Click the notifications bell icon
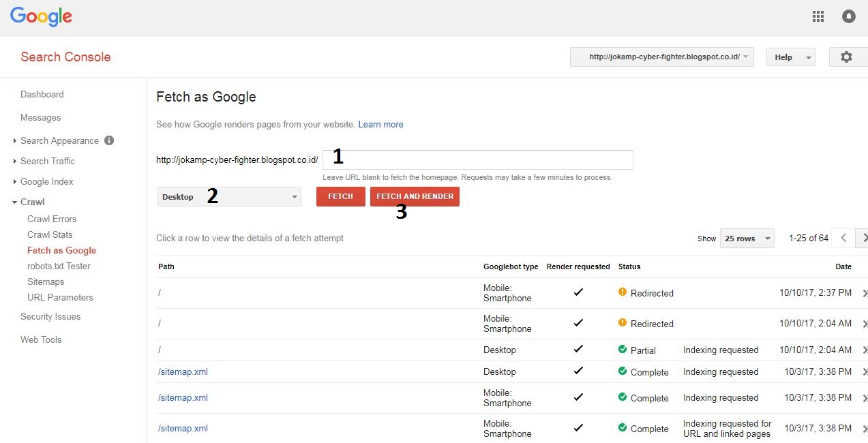The image size is (868, 443). pyautogui.click(x=849, y=16)
